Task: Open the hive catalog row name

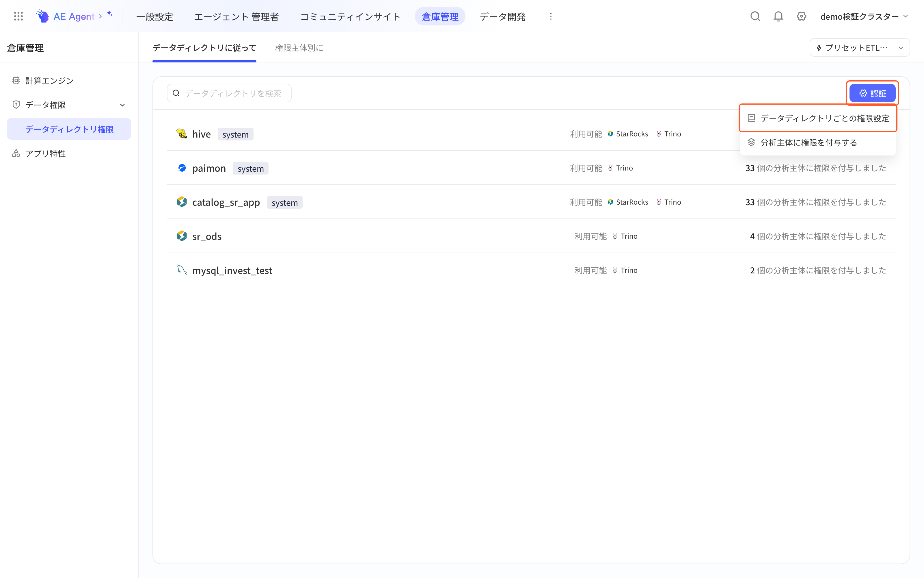Action: coord(201,134)
